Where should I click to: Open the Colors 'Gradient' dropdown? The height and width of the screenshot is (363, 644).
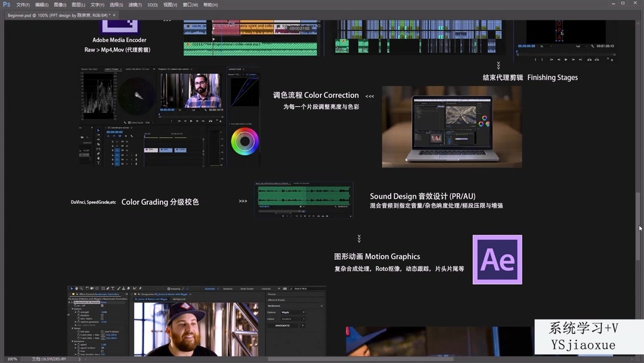click(293, 319)
